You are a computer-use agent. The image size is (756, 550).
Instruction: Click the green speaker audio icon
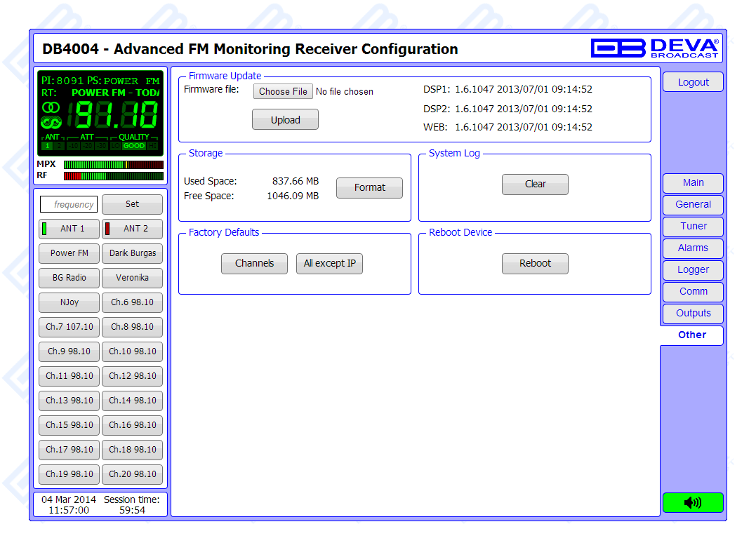pos(692,502)
